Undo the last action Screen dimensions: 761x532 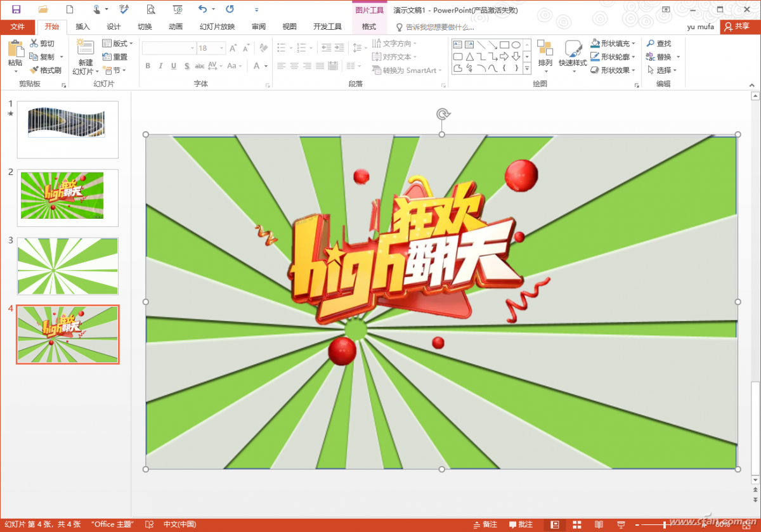click(x=202, y=9)
